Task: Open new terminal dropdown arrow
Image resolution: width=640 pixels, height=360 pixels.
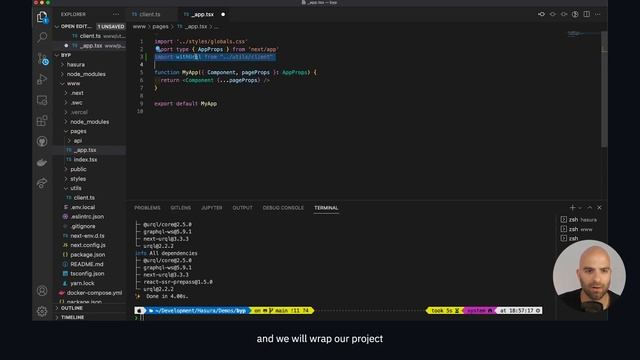Action: coord(580,208)
